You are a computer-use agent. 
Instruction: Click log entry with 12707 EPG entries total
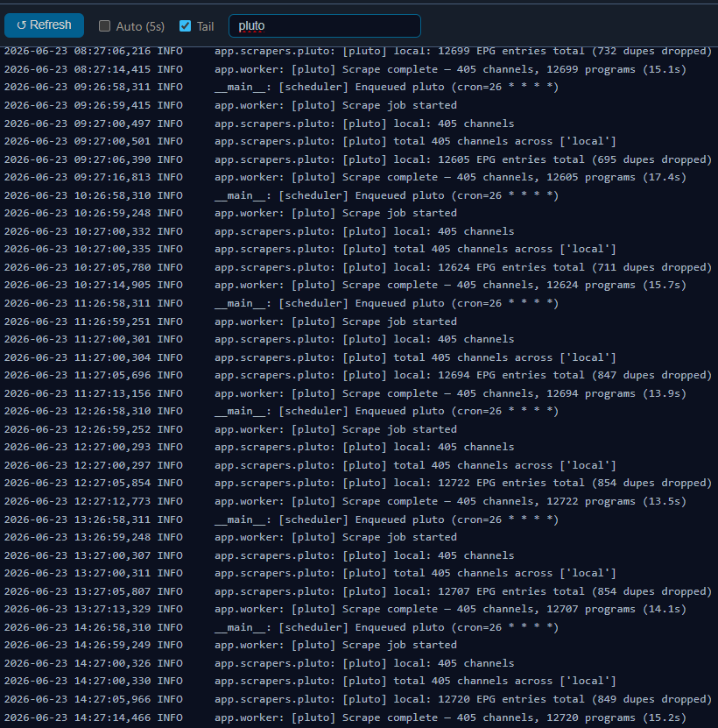(358, 591)
